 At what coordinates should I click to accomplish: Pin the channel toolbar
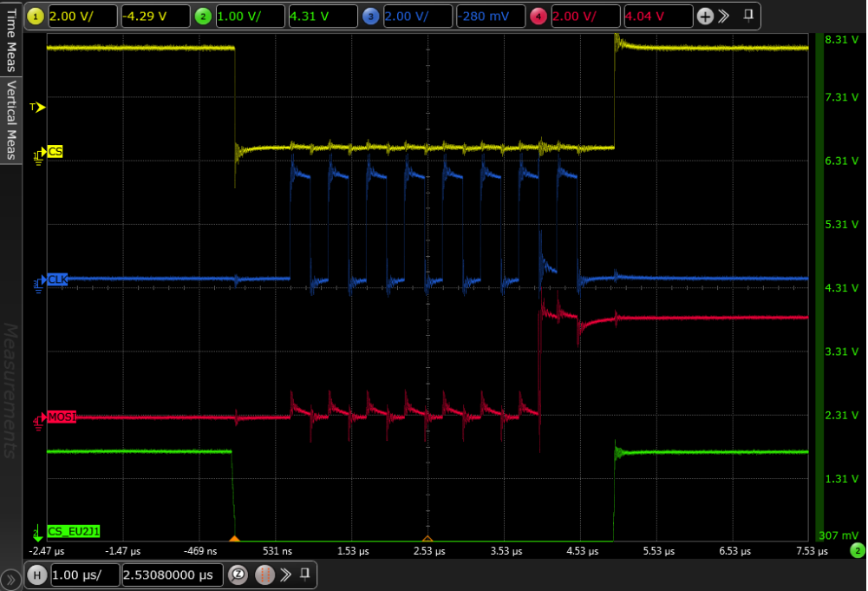click(x=748, y=15)
